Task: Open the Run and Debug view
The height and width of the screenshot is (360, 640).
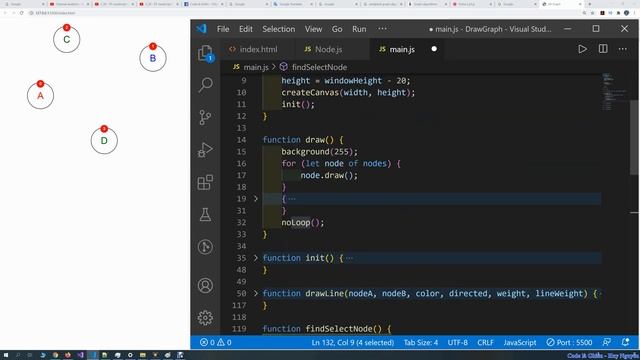Action: tap(205, 150)
